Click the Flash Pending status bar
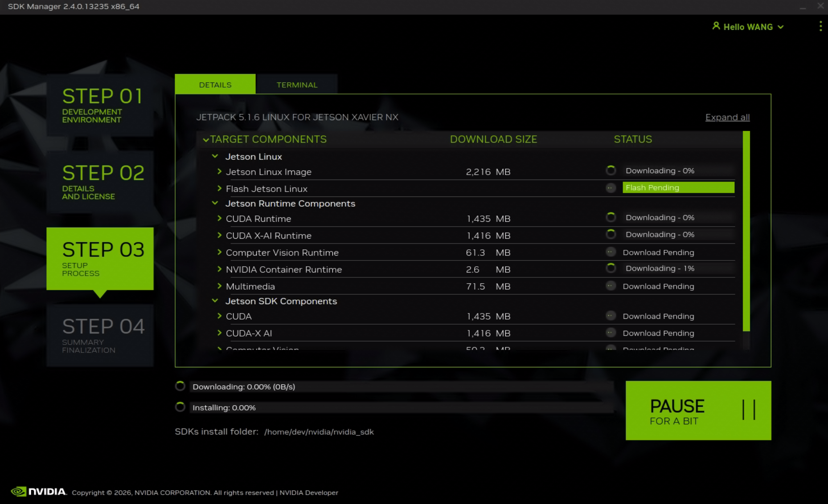Image resolution: width=828 pixels, height=504 pixels. [x=678, y=187]
